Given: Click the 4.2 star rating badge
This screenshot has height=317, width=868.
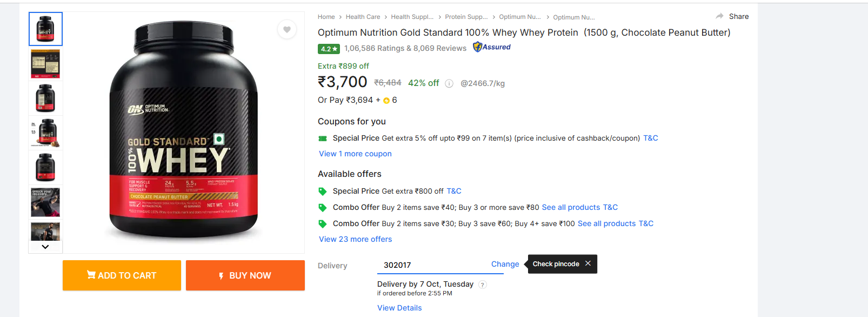Looking at the screenshot, I should [329, 49].
